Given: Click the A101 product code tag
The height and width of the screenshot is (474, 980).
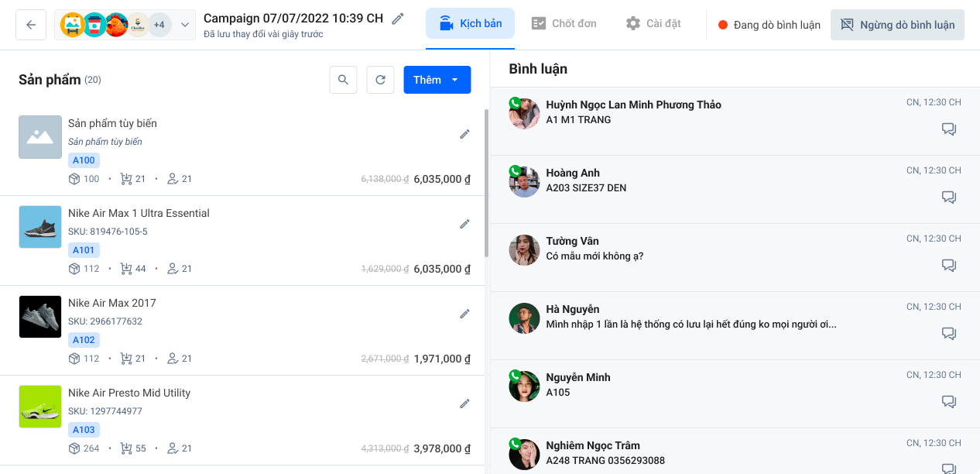Looking at the screenshot, I should tap(84, 250).
